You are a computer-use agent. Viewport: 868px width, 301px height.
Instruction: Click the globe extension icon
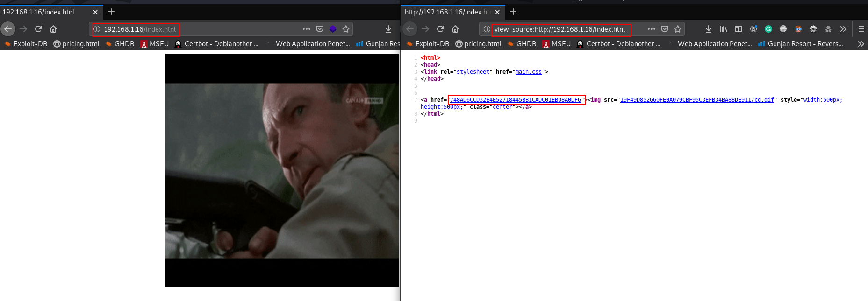pos(783,29)
